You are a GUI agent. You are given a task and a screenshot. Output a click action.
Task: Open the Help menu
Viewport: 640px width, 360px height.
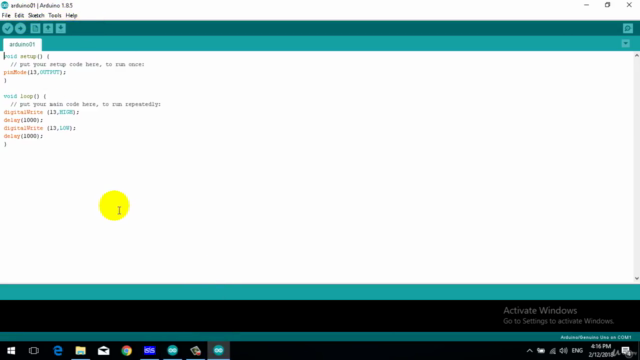pyautogui.click(x=71, y=16)
